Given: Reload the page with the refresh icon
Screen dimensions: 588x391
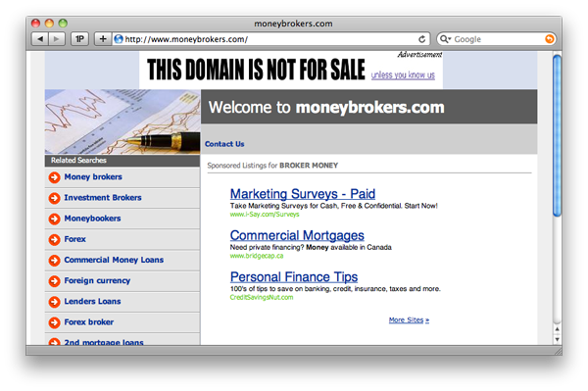Looking at the screenshot, I should pyautogui.click(x=421, y=39).
